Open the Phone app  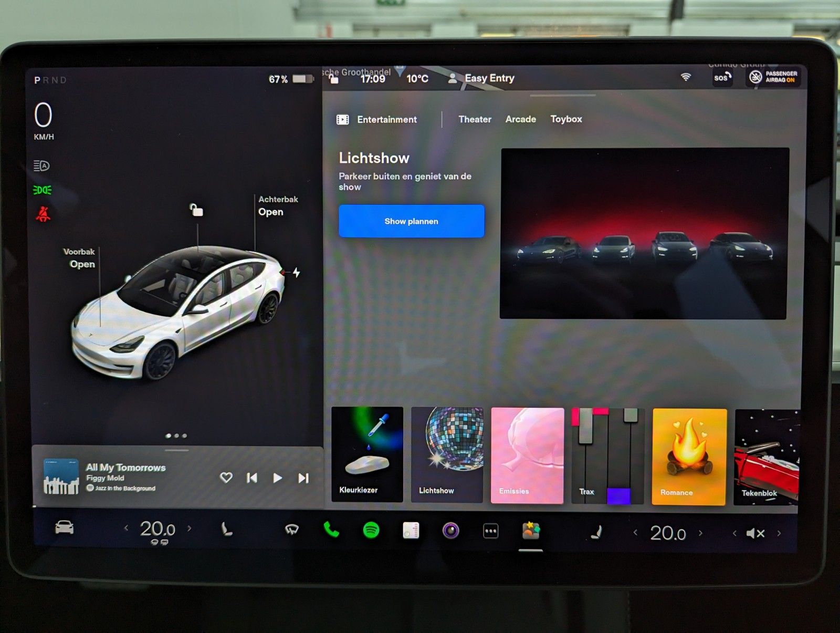tap(331, 530)
